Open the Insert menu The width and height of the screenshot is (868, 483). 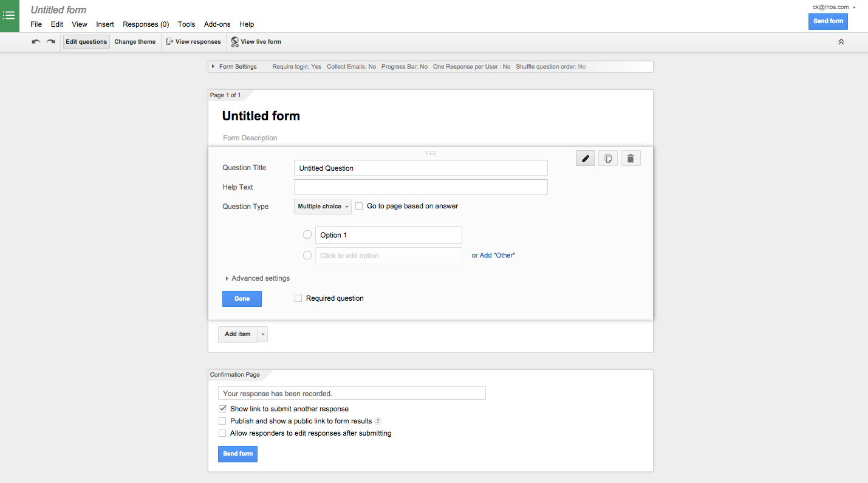pos(105,24)
